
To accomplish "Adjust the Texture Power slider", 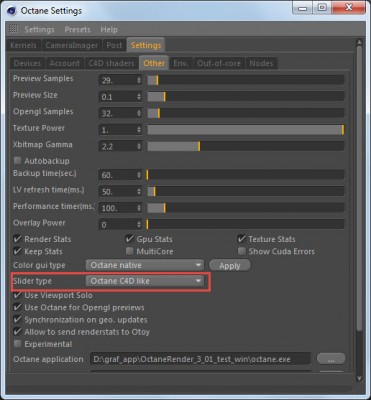I will point(246,130).
